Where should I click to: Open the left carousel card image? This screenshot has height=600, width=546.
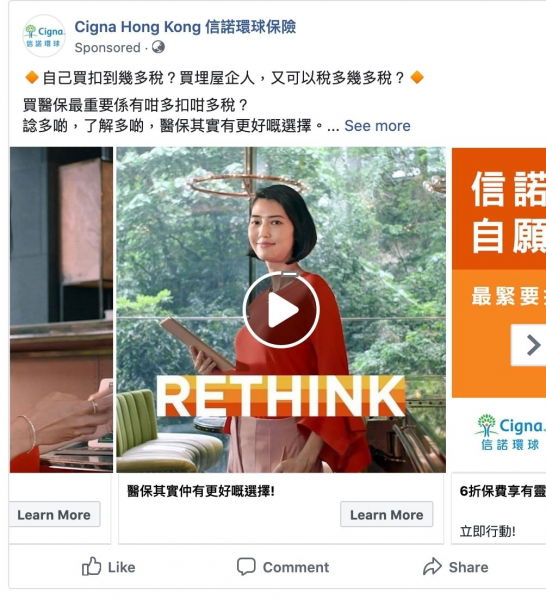(61, 310)
